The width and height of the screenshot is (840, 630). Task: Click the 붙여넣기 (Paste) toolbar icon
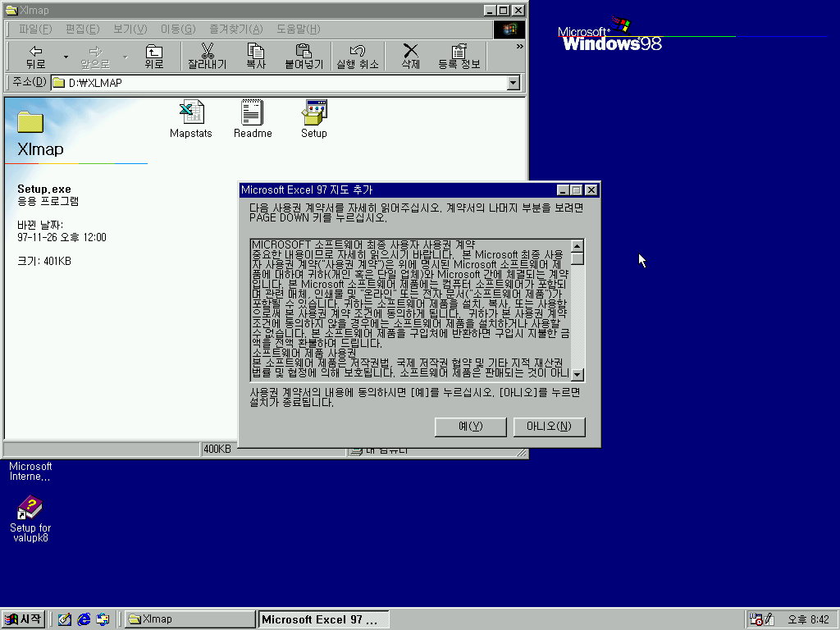click(x=304, y=57)
